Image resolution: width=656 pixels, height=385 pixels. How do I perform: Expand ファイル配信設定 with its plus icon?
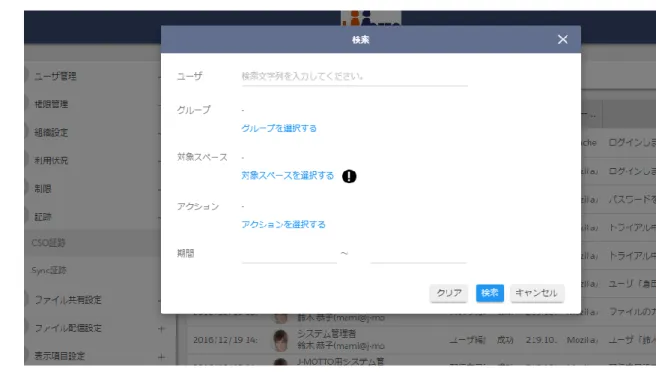pyautogui.click(x=161, y=329)
